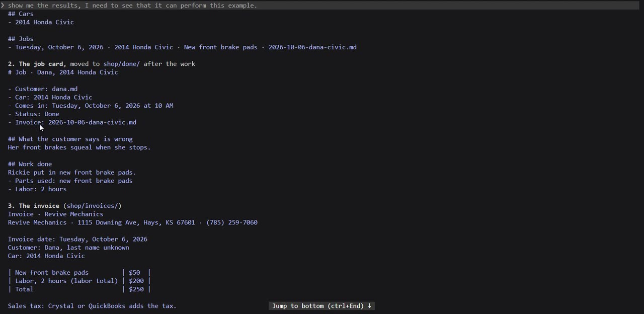
Task: Click the "## Work done" heading
Action: click(30, 164)
